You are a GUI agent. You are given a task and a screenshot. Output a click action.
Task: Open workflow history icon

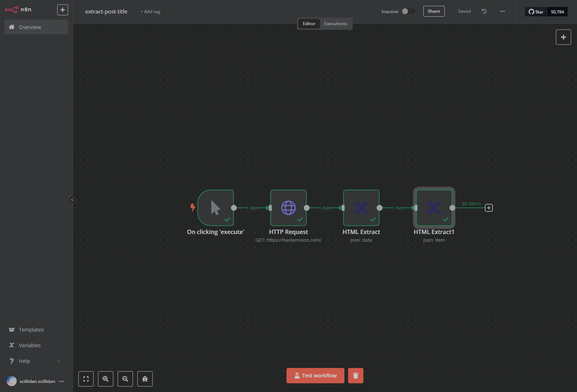click(484, 11)
